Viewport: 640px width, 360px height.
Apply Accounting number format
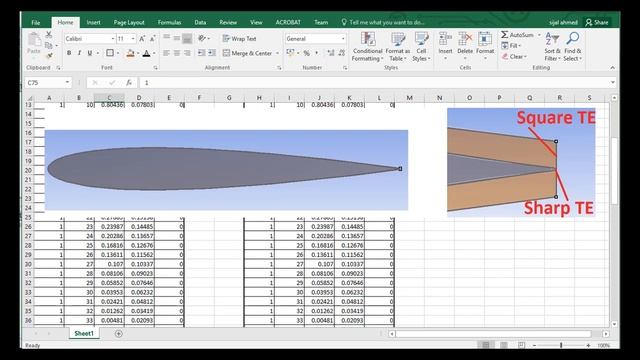(x=290, y=53)
